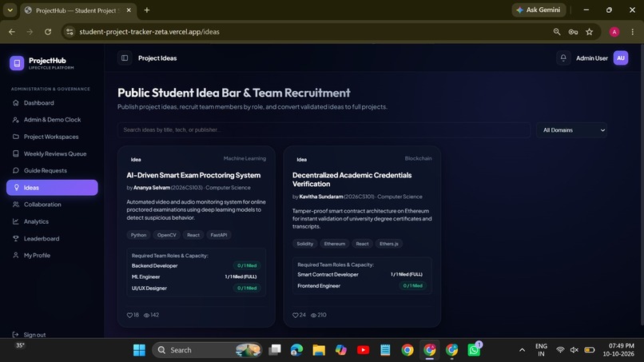The width and height of the screenshot is (644, 362).
Task: Click the taskbar Search box
Action: pyautogui.click(x=208, y=350)
